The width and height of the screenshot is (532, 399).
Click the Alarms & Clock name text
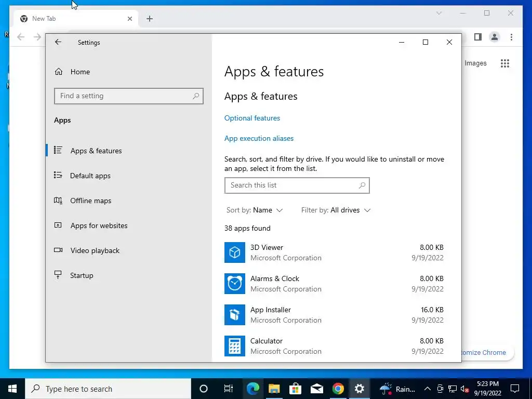tap(275, 278)
